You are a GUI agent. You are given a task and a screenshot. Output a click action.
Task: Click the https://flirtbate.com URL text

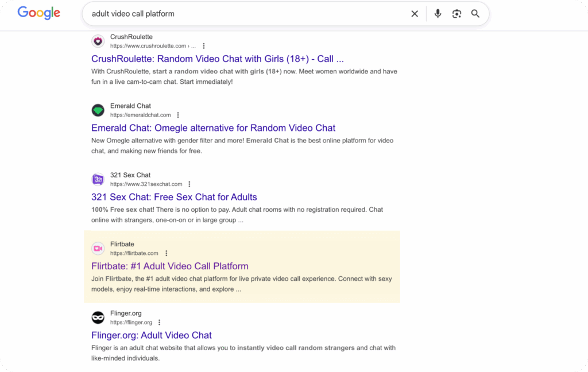[x=134, y=253]
